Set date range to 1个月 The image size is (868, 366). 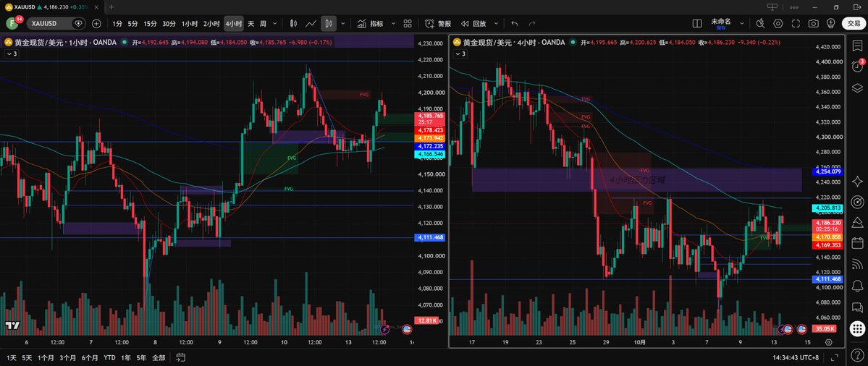click(x=46, y=357)
